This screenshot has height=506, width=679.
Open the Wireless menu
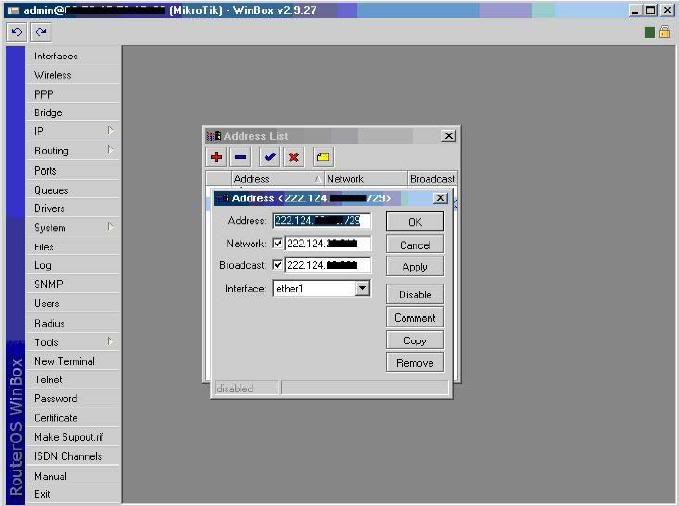point(73,75)
